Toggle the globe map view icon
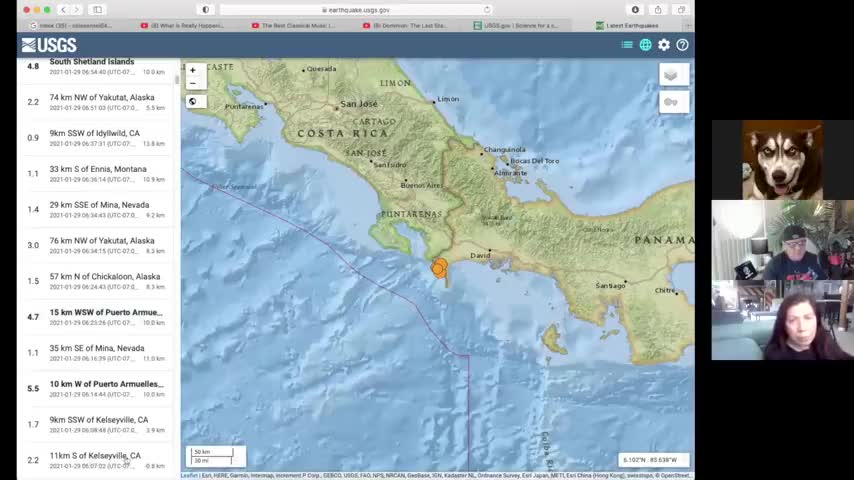 (645, 45)
